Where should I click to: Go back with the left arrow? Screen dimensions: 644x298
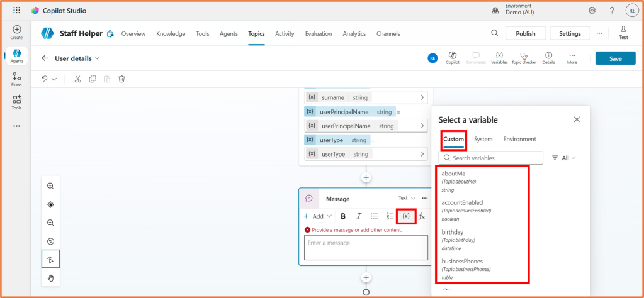click(x=45, y=58)
